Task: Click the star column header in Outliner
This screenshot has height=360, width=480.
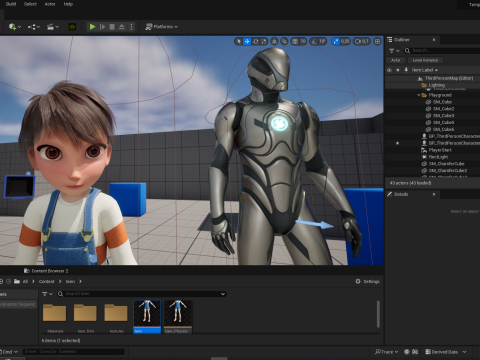Action: pyautogui.click(x=398, y=70)
